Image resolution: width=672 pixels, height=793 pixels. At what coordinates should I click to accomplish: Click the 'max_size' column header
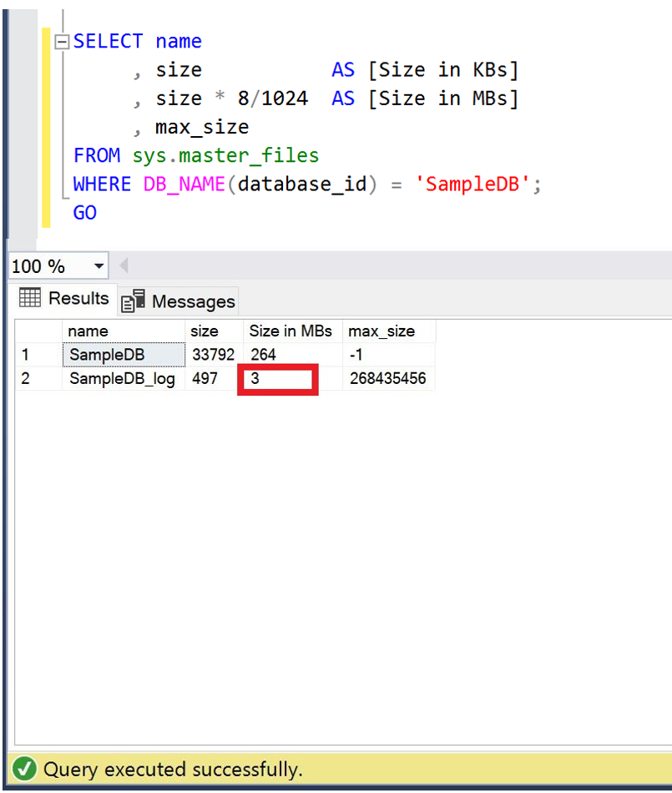tap(388, 331)
